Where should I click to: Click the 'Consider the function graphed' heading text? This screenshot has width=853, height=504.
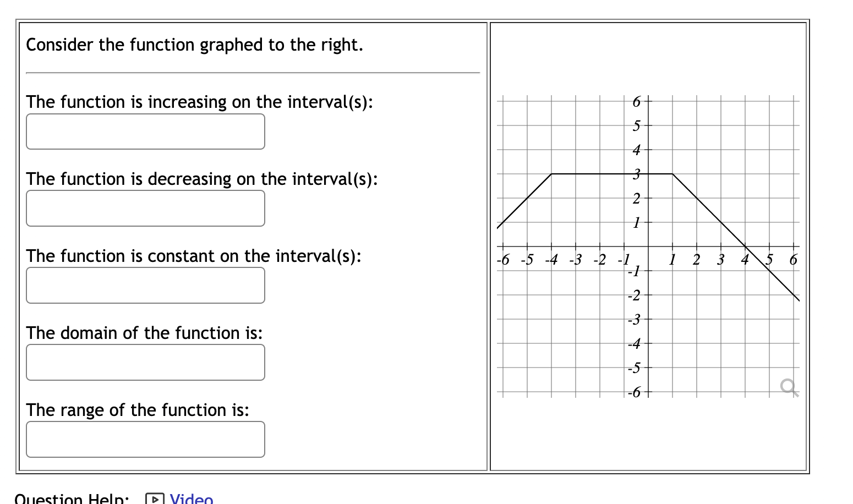(x=194, y=45)
